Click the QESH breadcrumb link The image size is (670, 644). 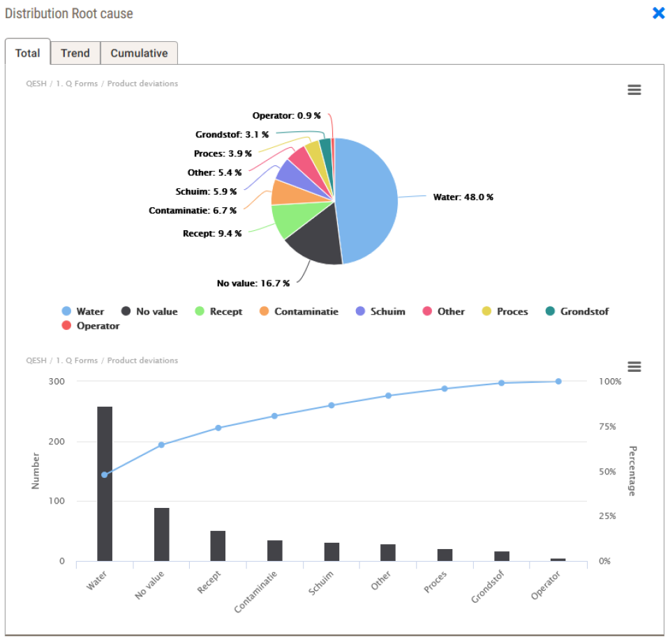pos(36,83)
